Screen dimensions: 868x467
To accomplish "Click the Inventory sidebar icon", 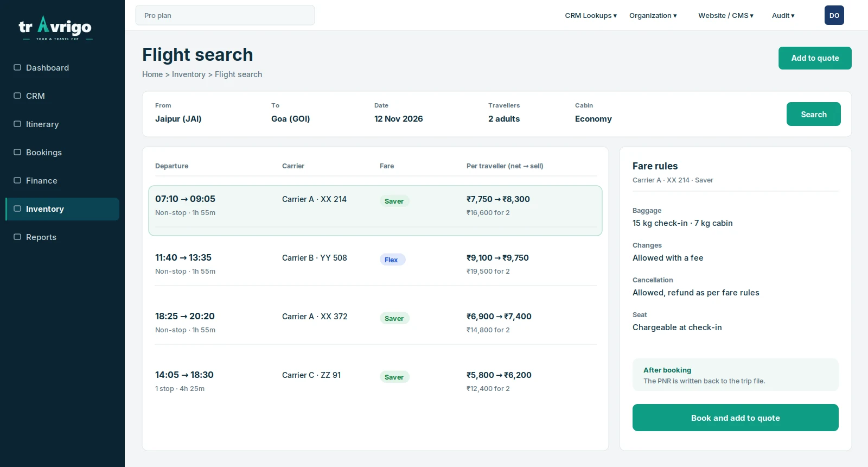I will 17,209.
